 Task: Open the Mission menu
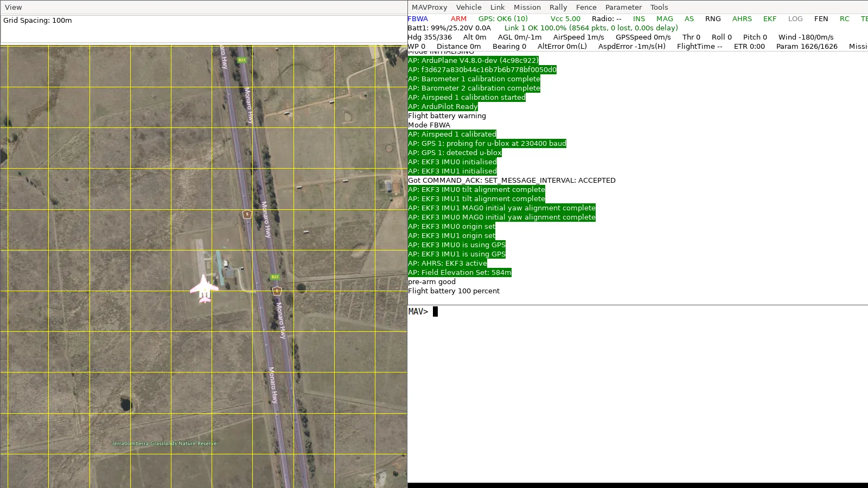[527, 8]
